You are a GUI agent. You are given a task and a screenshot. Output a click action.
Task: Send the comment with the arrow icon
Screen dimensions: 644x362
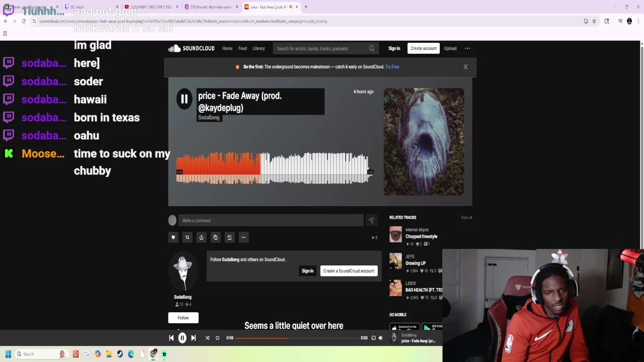371,220
